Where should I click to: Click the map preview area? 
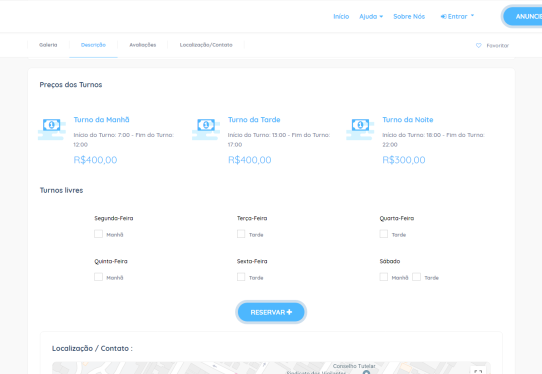[271, 368]
